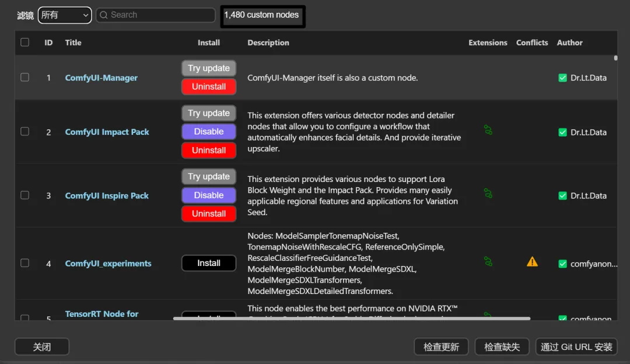Sort by the Install column header

pyautogui.click(x=208, y=43)
